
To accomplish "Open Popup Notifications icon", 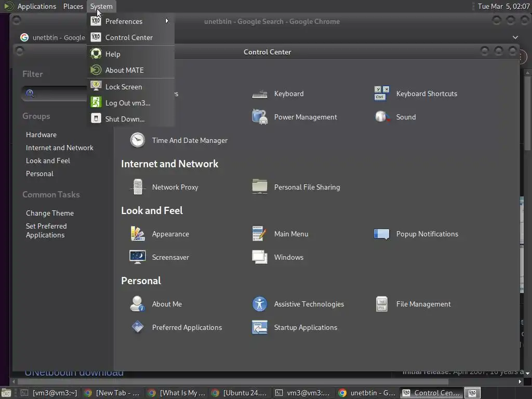I will (382, 234).
